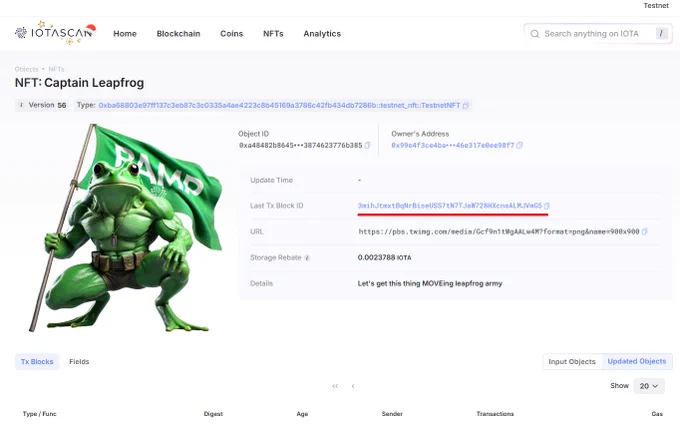This screenshot has height=427, width=680.
Task: Select the Input Objects toggle
Action: coord(572,362)
